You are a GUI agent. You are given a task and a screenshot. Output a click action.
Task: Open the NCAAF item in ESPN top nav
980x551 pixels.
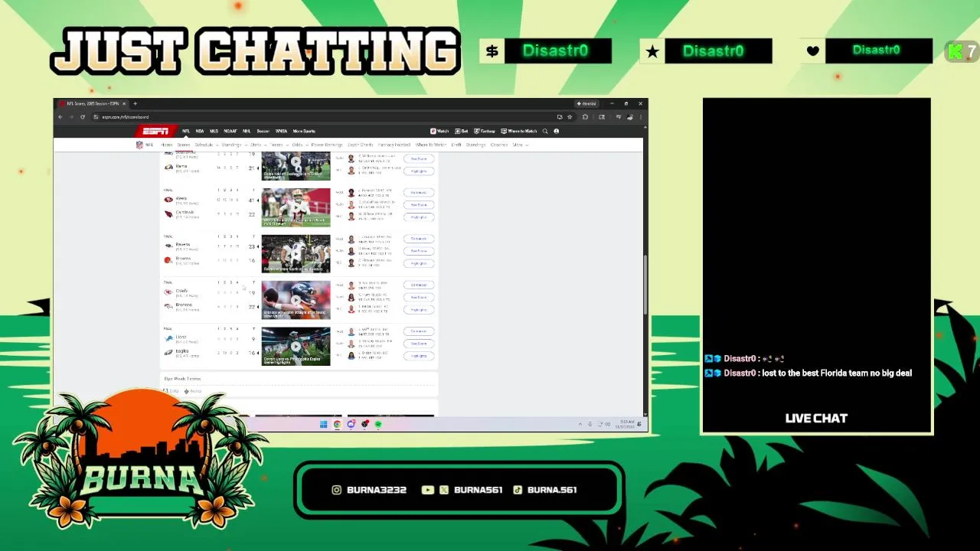tap(230, 131)
